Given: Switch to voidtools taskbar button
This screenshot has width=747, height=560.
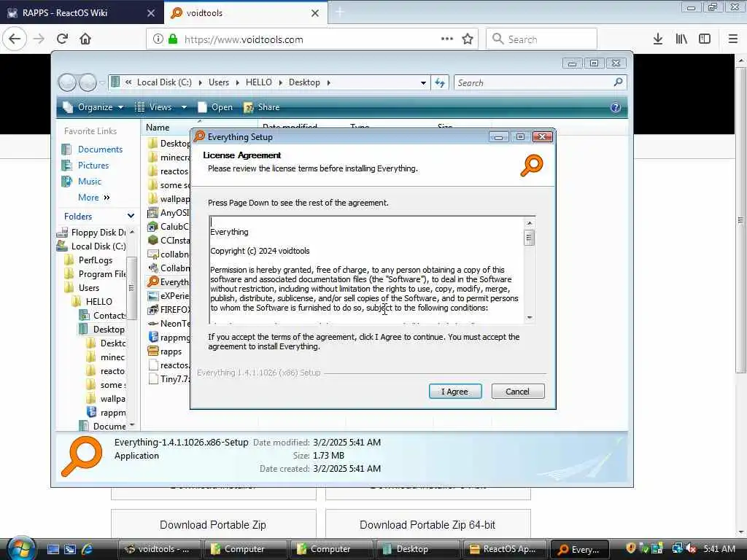Looking at the screenshot, I should pos(158,549).
